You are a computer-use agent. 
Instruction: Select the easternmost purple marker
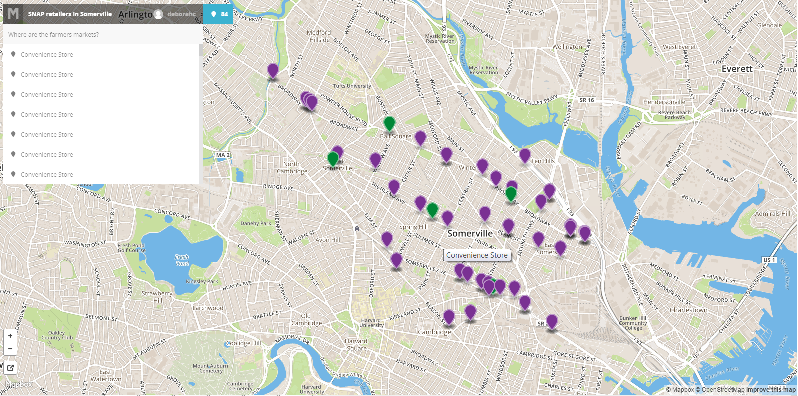pos(585,234)
